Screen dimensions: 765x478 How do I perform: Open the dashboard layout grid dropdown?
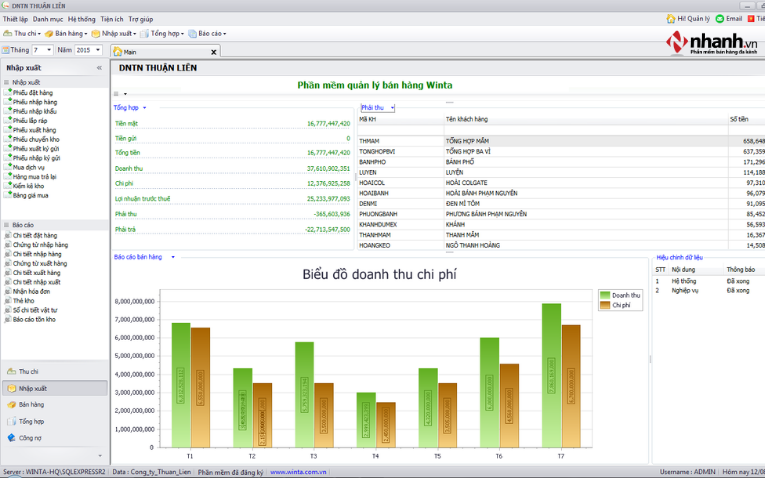[125, 94]
